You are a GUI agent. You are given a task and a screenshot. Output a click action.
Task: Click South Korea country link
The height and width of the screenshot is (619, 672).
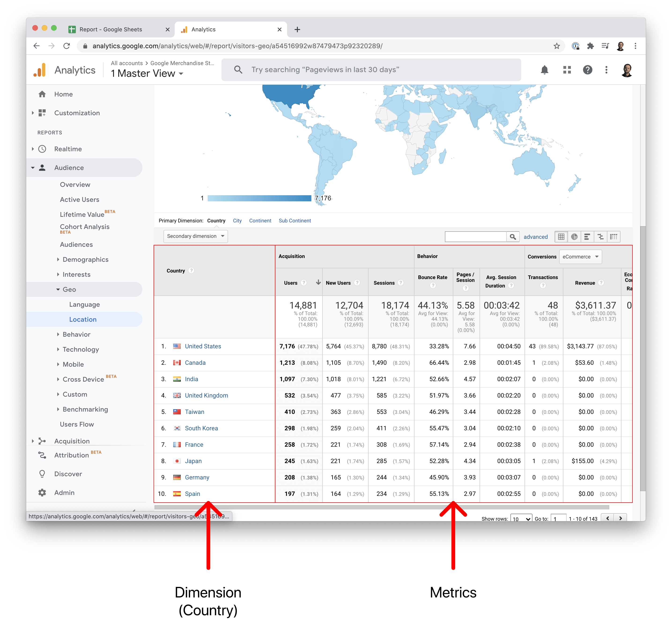pos(201,428)
